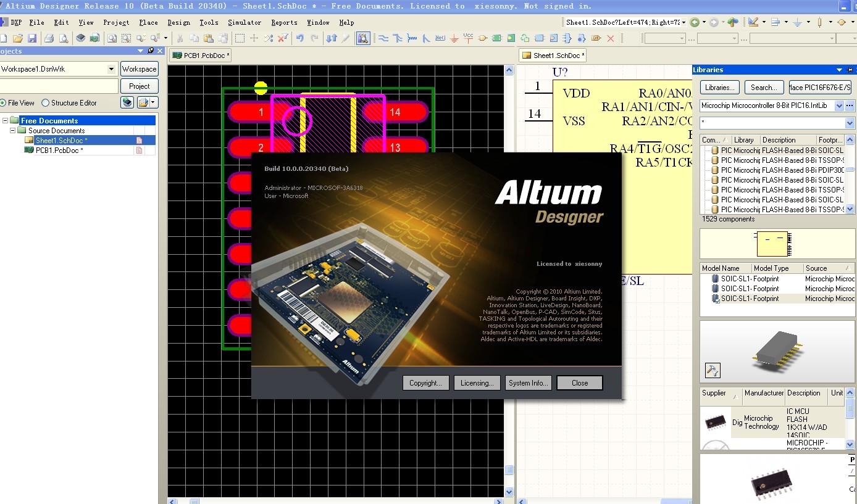Select the File View radio button

click(x=2, y=103)
